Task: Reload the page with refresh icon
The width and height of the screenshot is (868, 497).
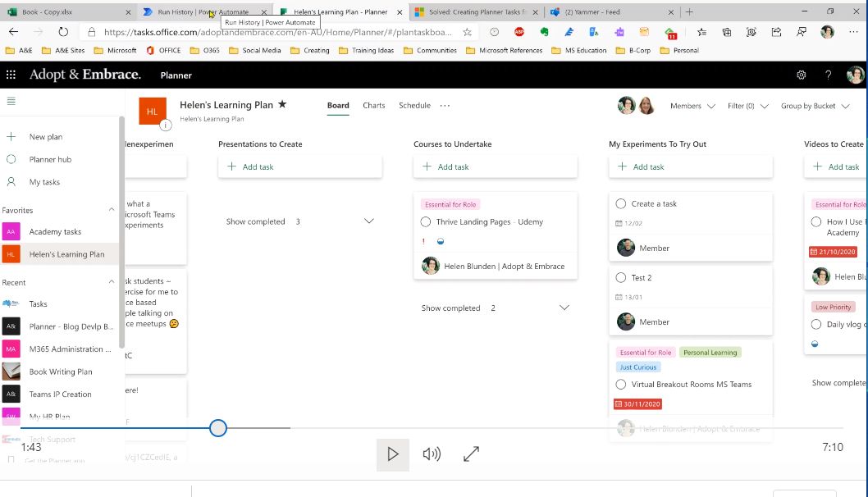Action: [63, 32]
